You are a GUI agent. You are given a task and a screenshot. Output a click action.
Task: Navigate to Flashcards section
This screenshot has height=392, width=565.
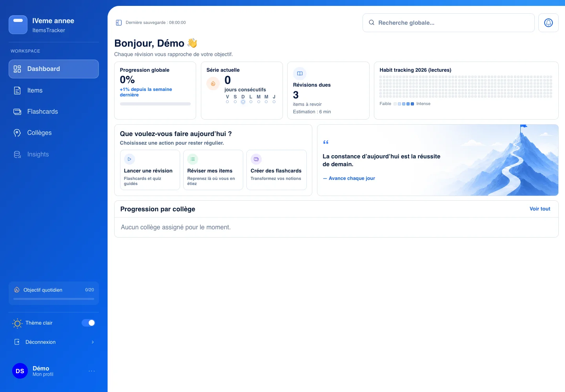coord(54,112)
